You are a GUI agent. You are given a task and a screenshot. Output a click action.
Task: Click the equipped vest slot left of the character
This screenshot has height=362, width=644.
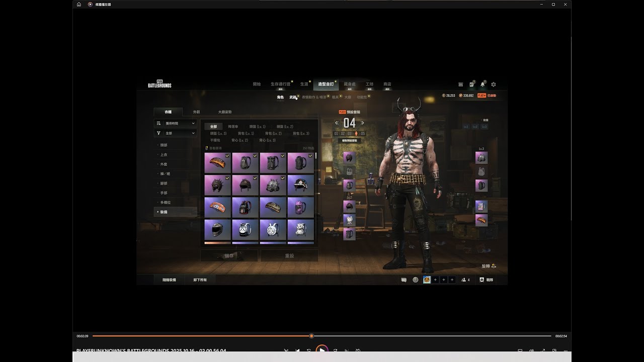point(349,171)
